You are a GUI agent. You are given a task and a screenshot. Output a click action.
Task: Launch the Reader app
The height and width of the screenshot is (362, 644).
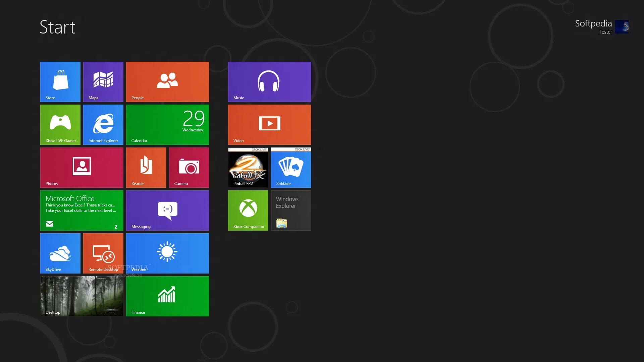click(146, 167)
